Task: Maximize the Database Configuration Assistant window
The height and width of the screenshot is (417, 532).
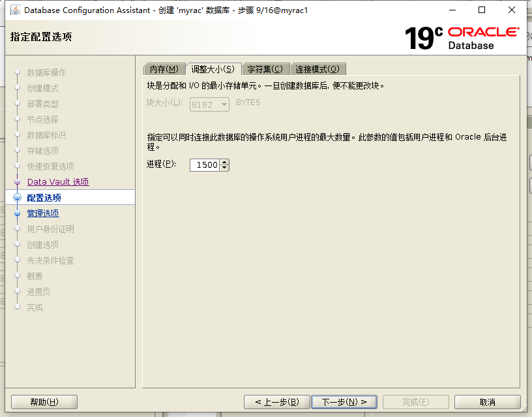Action: [x=482, y=10]
